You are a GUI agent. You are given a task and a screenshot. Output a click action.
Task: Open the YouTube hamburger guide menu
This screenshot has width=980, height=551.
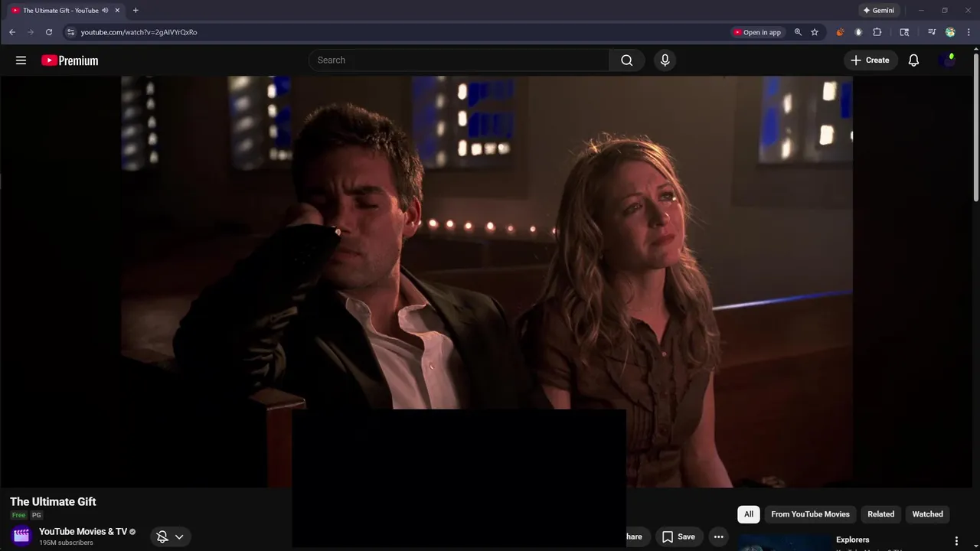coord(21,60)
